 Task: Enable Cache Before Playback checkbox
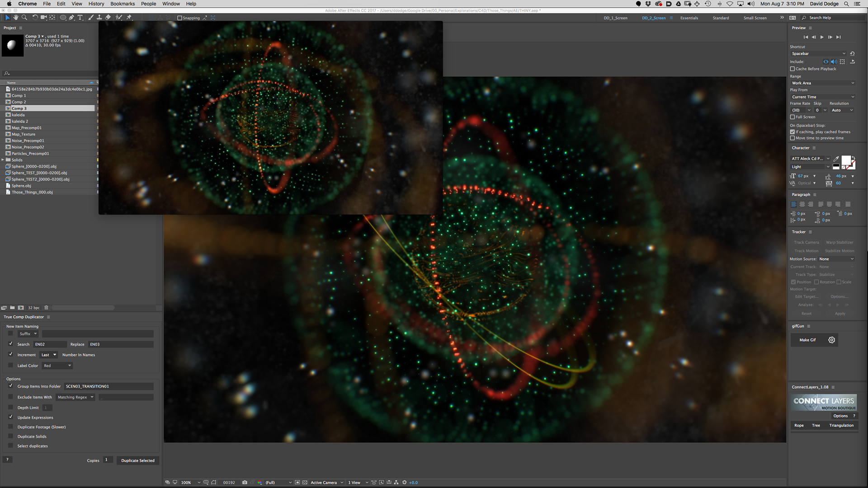pyautogui.click(x=793, y=69)
